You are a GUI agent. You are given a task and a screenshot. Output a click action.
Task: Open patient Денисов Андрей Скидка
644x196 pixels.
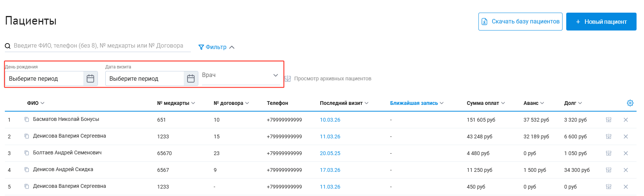(63, 169)
